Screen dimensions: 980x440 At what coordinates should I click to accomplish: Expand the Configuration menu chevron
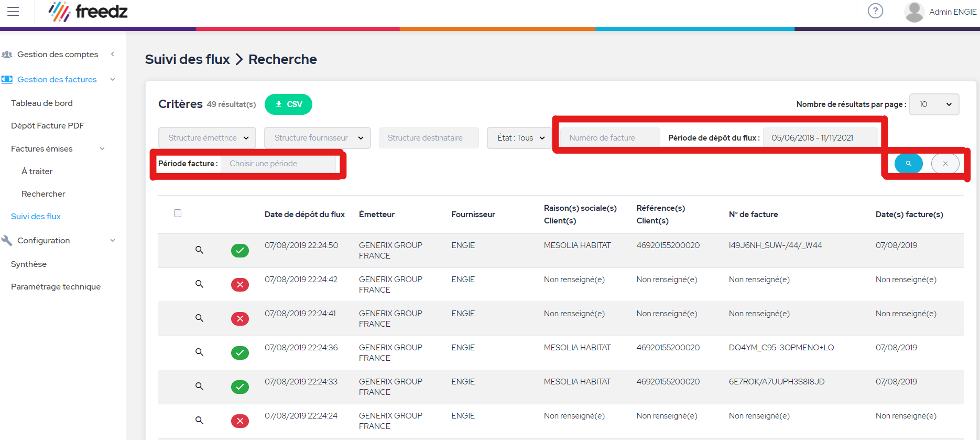tap(113, 241)
